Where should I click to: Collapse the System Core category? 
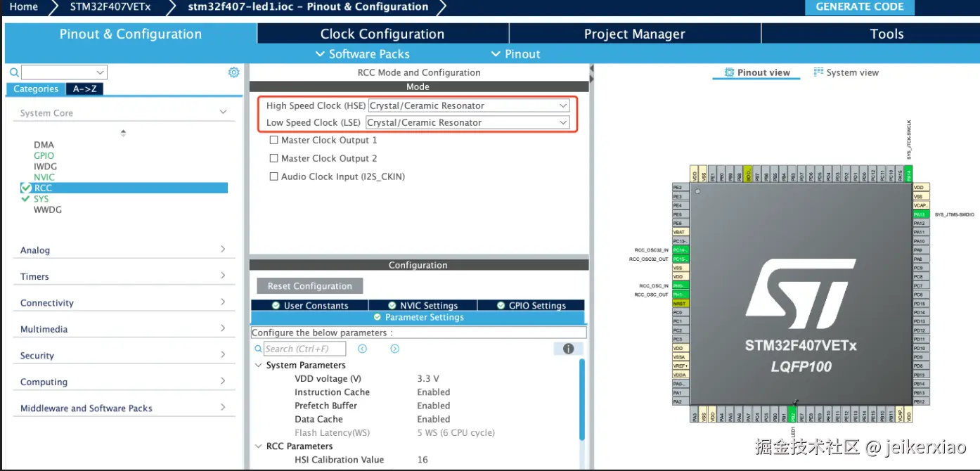[223, 112]
